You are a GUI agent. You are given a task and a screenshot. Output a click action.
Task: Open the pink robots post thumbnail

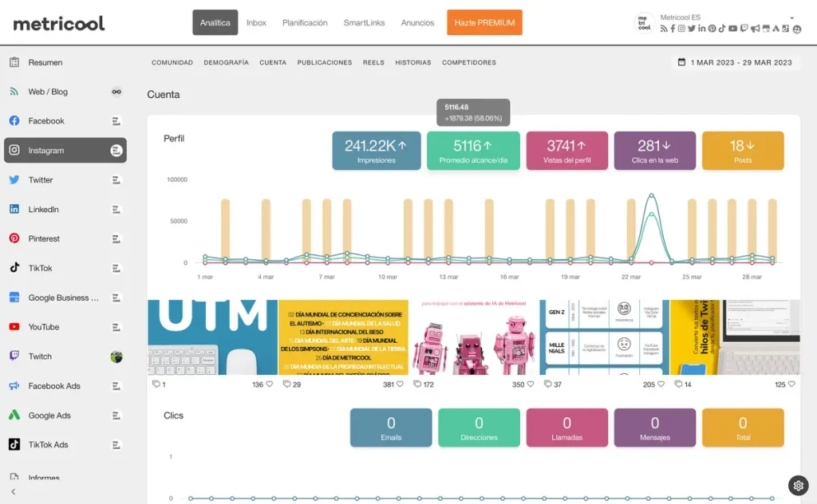(x=474, y=337)
